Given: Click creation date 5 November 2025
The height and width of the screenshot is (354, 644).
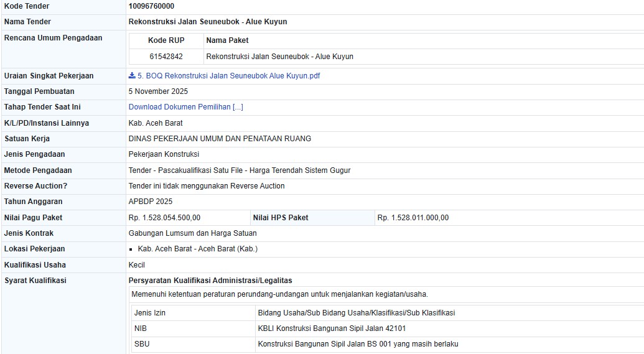Looking at the screenshot, I should (x=158, y=91).
